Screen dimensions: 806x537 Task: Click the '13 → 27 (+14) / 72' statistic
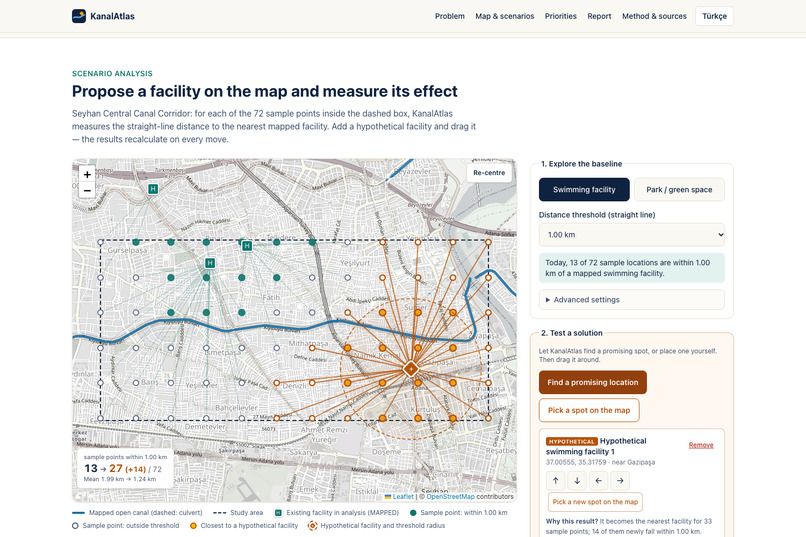coord(123,468)
